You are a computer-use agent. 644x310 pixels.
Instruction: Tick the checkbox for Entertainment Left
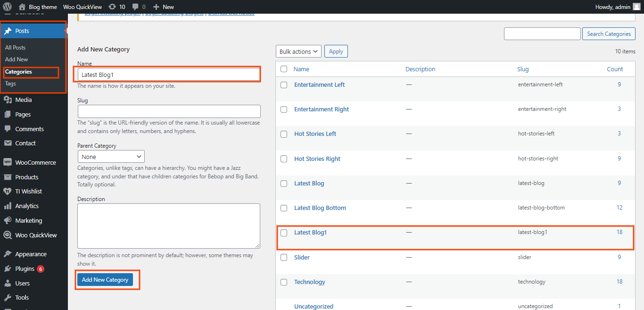[284, 85]
